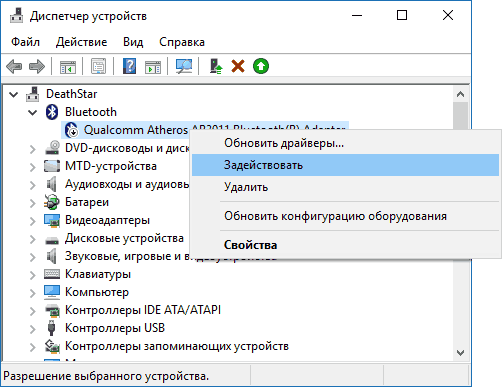Open the Вид menu
The width and height of the screenshot is (502, 387).
pos(133,42)
